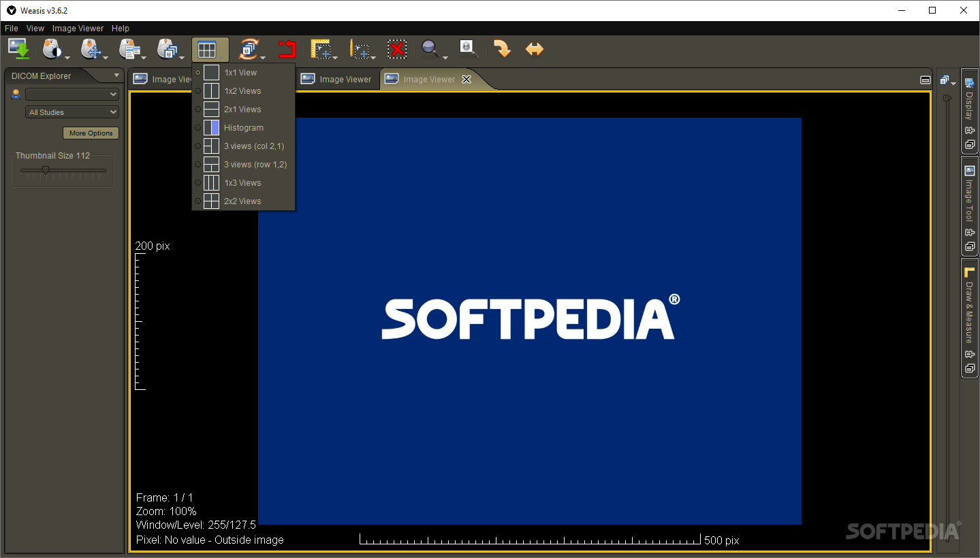Screen dimensions: 980x558
Task: Click the Synchronize views icon
Action: pyautogui.click(x=249, y=49)
